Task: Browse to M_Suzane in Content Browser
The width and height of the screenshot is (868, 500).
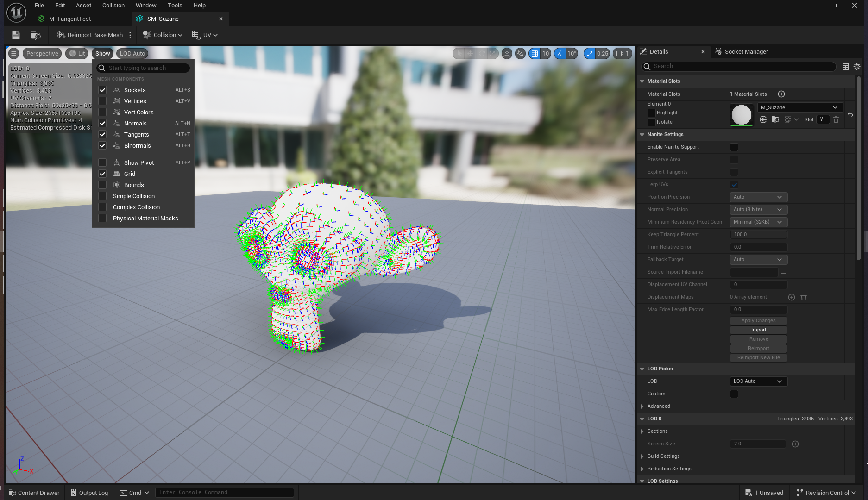Action: (x=775, y=119)
